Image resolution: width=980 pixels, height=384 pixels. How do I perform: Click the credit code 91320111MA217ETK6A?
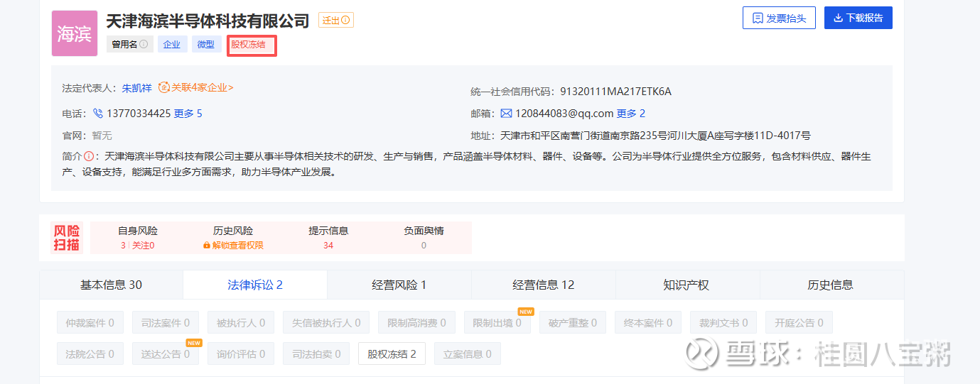pyautogui.click(x=615, y=92)
